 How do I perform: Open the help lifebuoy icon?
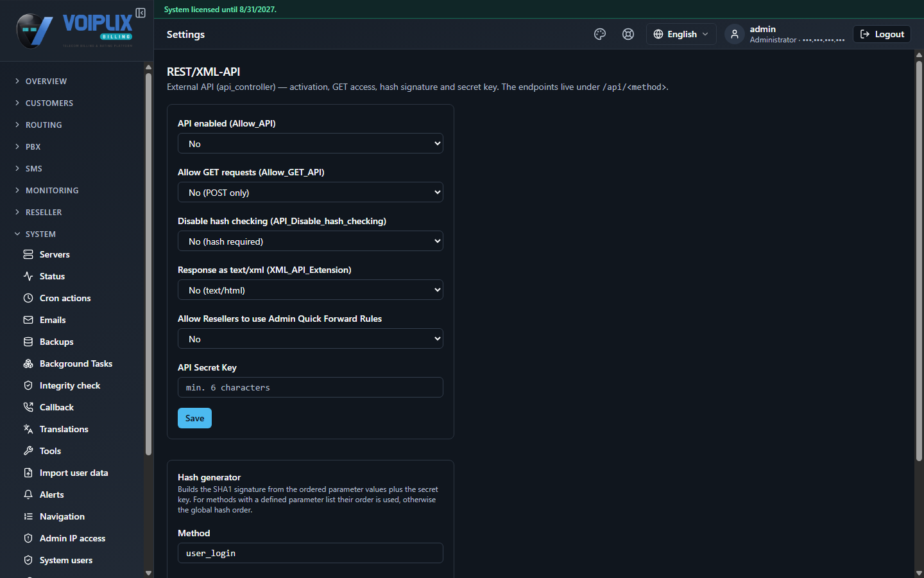click(628, 34)
